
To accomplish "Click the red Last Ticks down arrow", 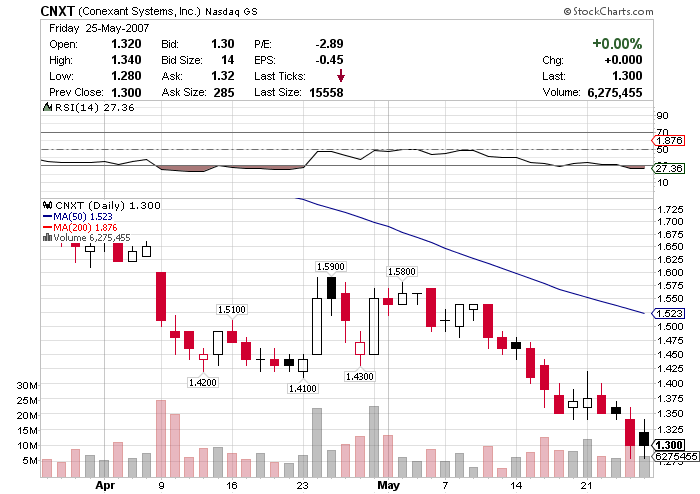I will 341,75.
